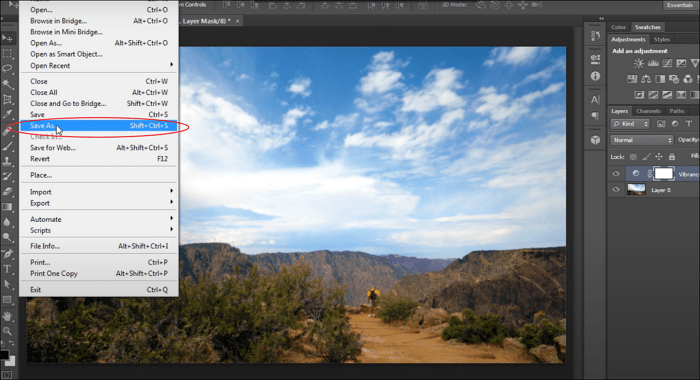Add a Color Balance adjustment
Screen dimensions: 700x380
click(646, 79)
